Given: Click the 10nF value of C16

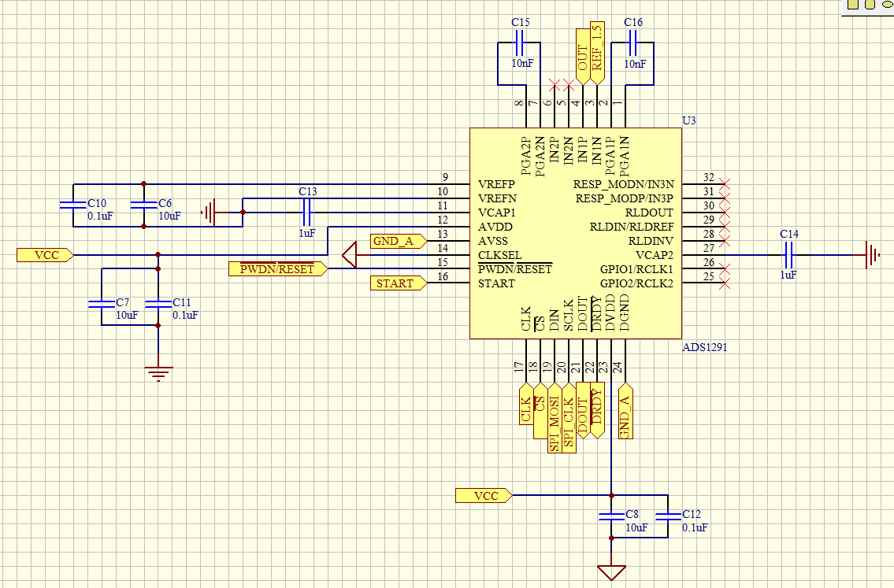Looking at the screenshot, I should tap(635, 64).
